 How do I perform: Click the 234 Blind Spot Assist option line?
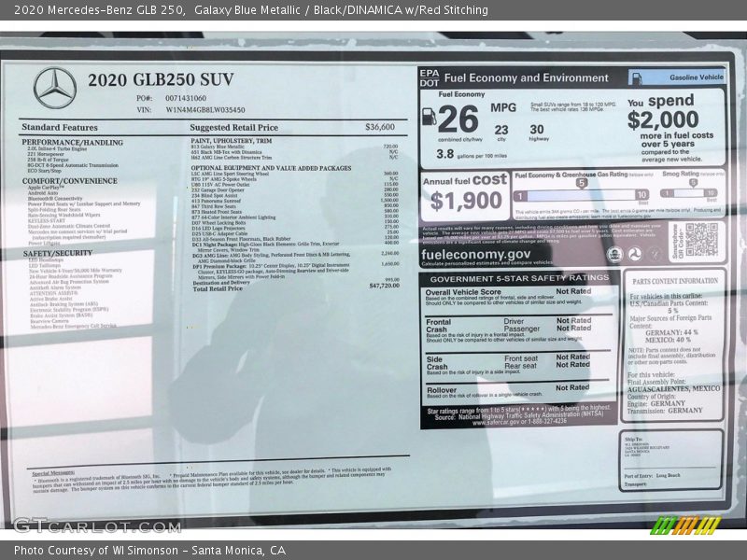pyautogui.click(x=215, y=195)
